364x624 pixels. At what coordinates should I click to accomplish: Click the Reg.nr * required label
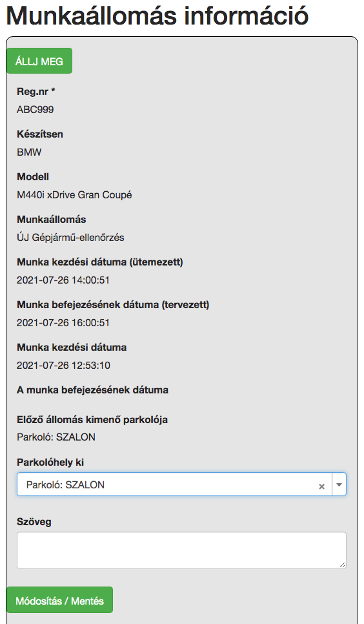point(35,92)
